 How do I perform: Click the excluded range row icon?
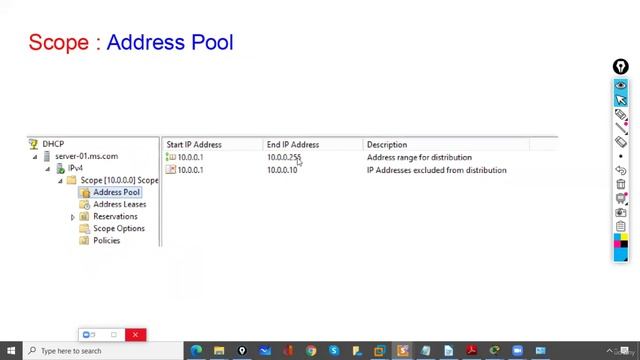tap(171, 170)
